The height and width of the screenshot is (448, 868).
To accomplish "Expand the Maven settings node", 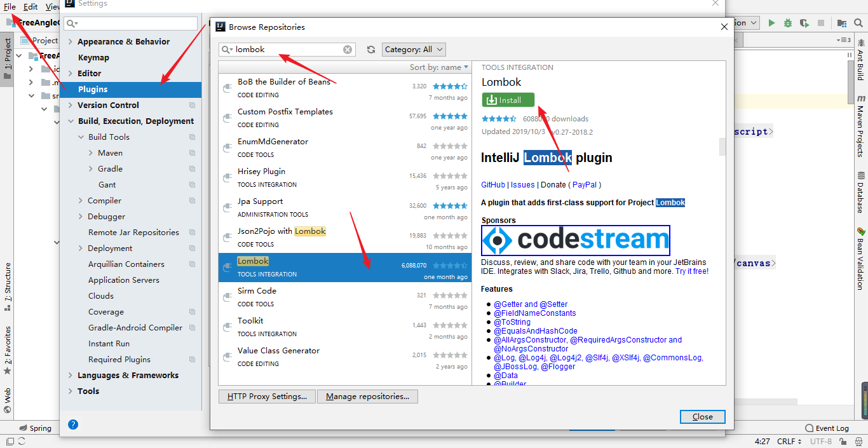I will point(91,153).
